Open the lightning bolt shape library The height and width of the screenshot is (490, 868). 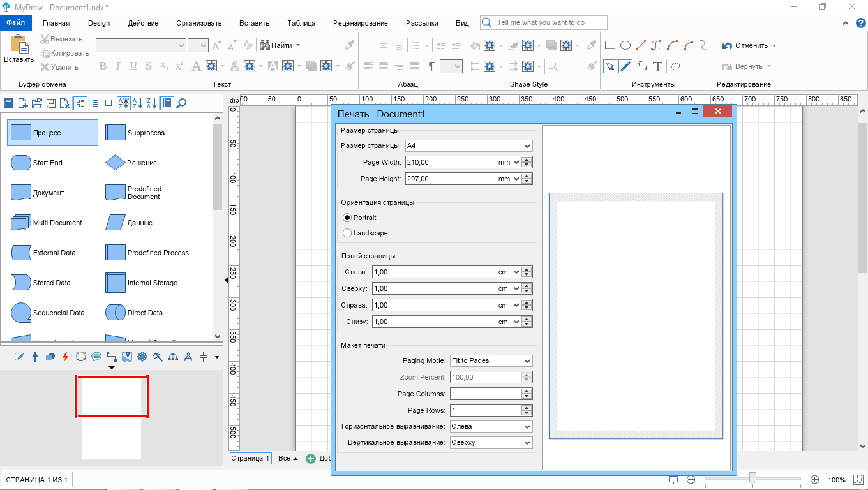(x=65, y=357)
